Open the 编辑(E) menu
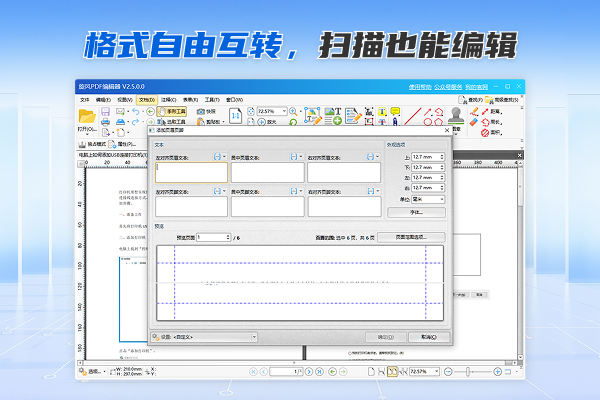Image resolution: width=600 pixels, height=400 pixels. point(103,100)
